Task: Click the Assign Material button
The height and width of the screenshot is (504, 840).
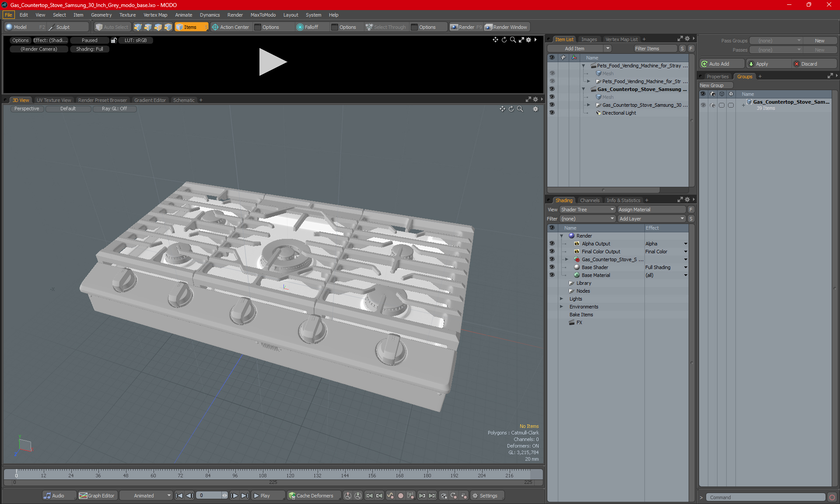Action: [651, 210]
